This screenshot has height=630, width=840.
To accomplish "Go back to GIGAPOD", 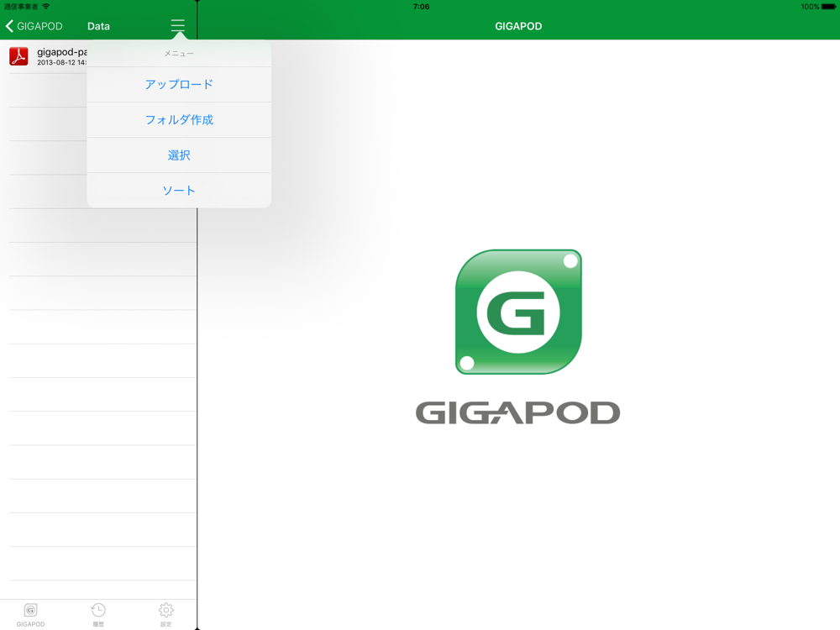I will pos(34,26).
